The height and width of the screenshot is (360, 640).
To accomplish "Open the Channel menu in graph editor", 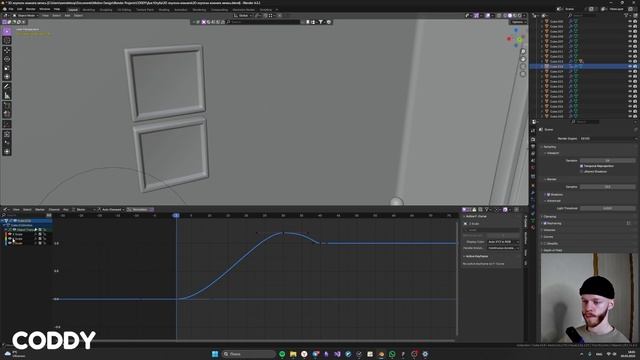I will (x=54, y=209).
